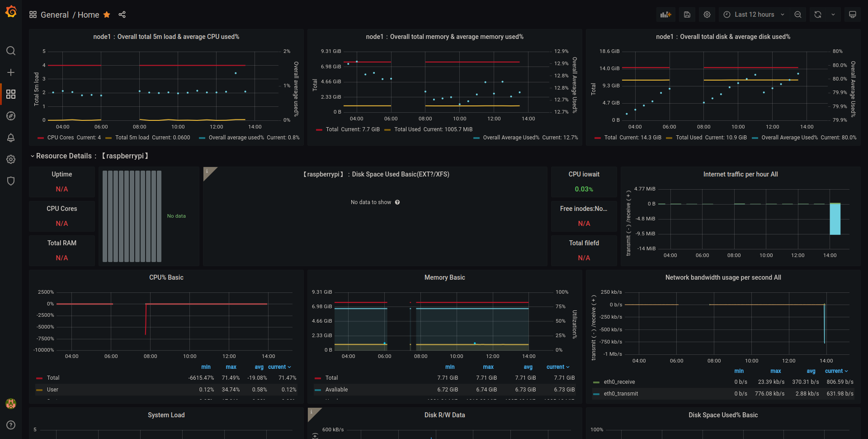Click red color swatch for CPU Cores legend
Image resolution: width=868 pixels, height=439 pixels.
41,138
